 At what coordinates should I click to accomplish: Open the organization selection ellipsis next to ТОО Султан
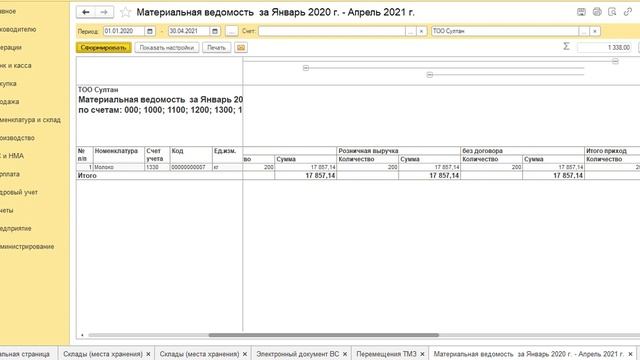[584, 31]
